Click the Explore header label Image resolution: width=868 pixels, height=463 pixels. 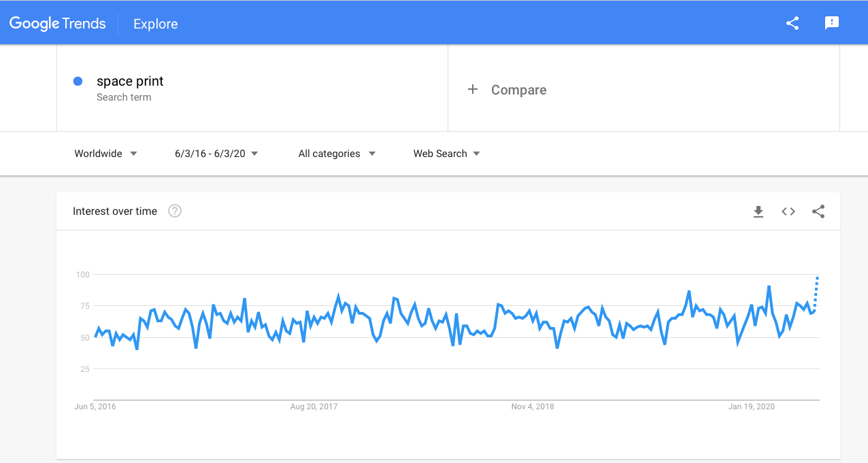click(x=156, y=24)
